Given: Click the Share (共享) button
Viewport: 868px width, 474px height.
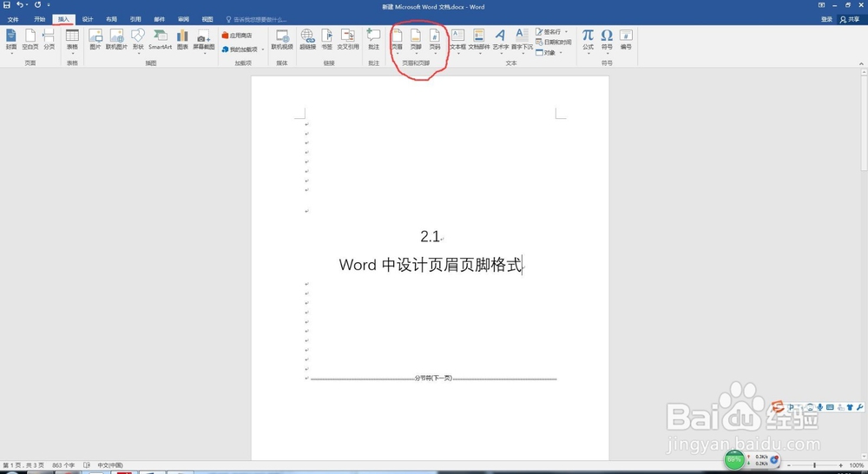Looking at the screenshot, I should [850, 19].
